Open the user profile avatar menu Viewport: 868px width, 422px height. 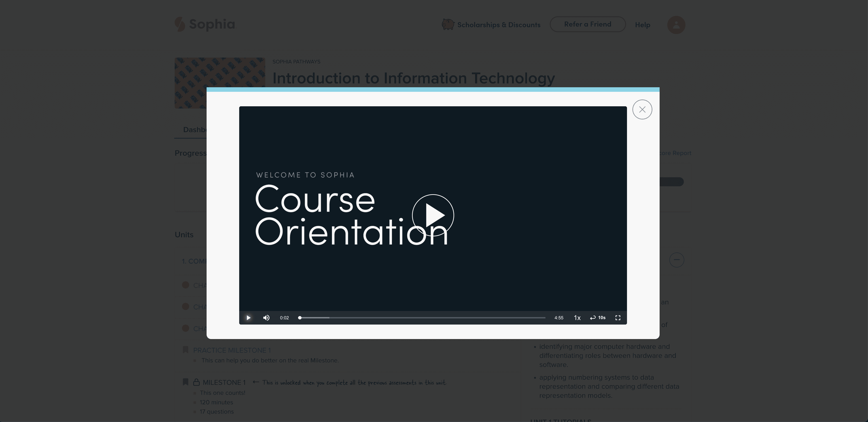coord(676,25)
